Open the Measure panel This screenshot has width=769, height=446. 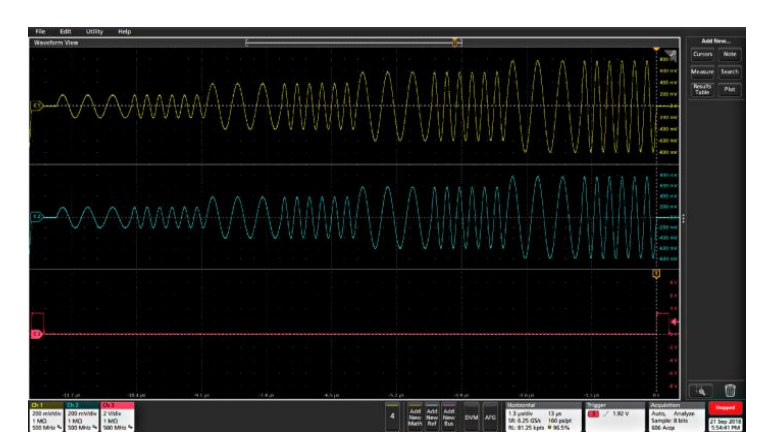(x=702, y=72)
